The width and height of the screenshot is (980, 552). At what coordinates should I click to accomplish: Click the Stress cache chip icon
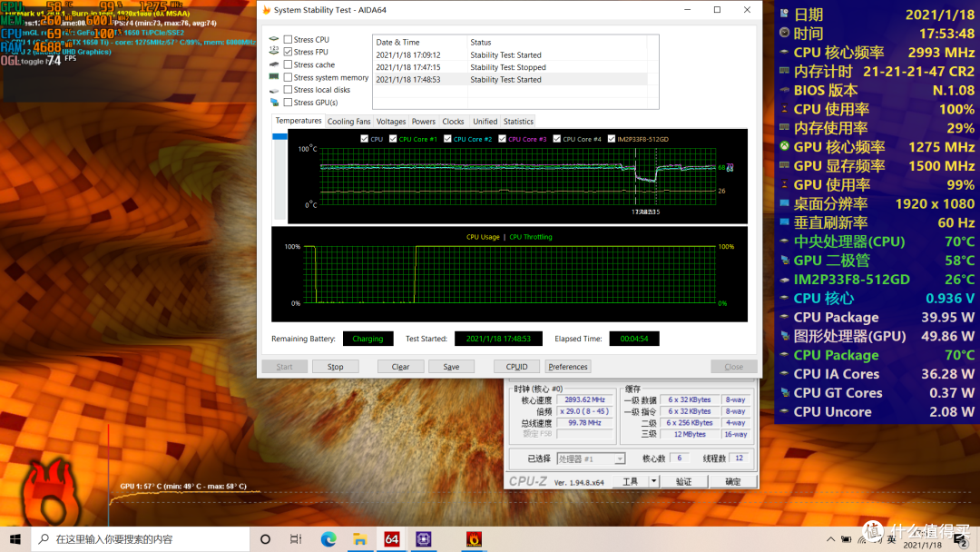(x=274, y=64)
